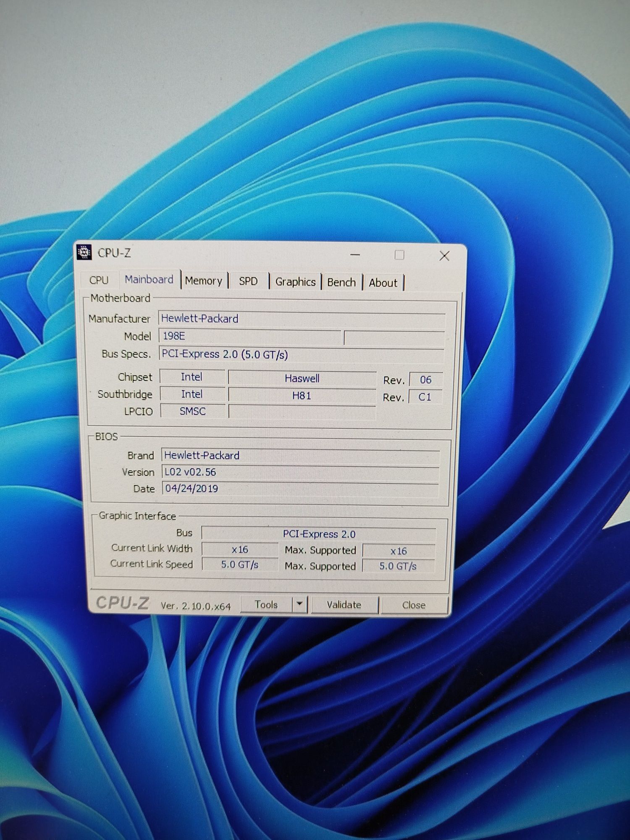Click the Current Link Speed 5.0 GT/s value
This screenshot has width=630, height=840.
(240, 564)
